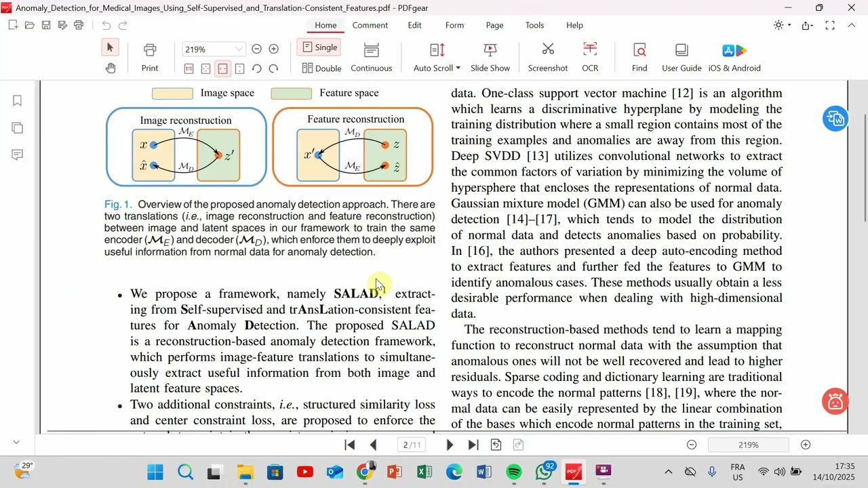Open Excel from the taskbar
The height and width of the screenshot is (488, 868).
tap(425, 472)
